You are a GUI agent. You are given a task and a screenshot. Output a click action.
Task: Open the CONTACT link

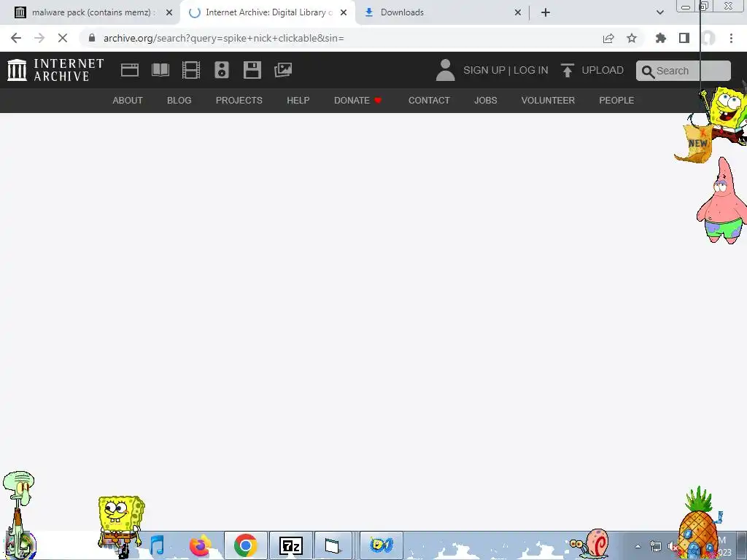429,101
